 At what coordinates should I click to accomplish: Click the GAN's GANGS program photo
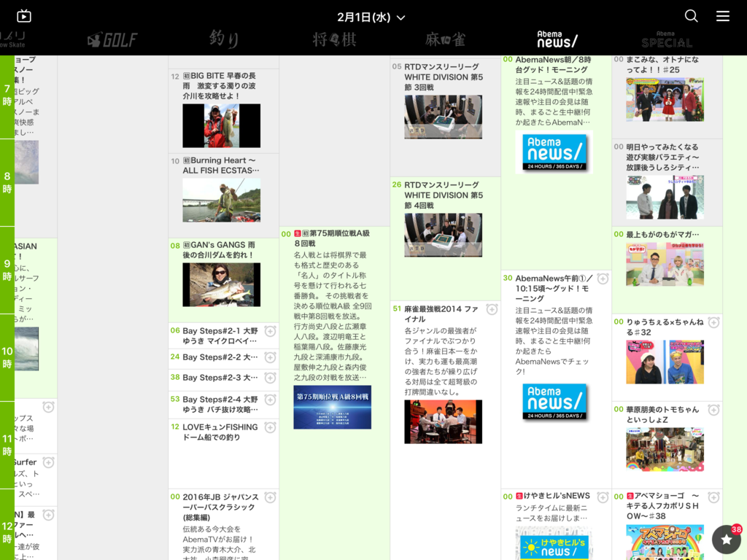tap(222, 284)
